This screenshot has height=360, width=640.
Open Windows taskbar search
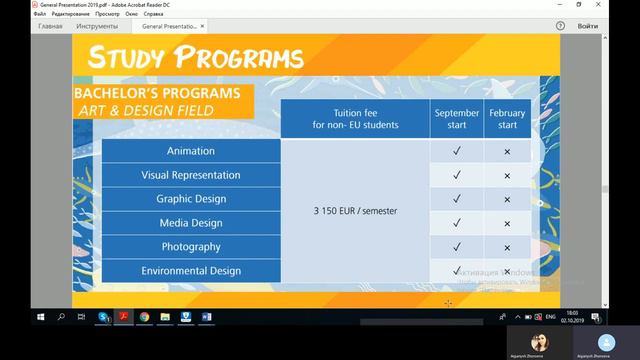61,317
